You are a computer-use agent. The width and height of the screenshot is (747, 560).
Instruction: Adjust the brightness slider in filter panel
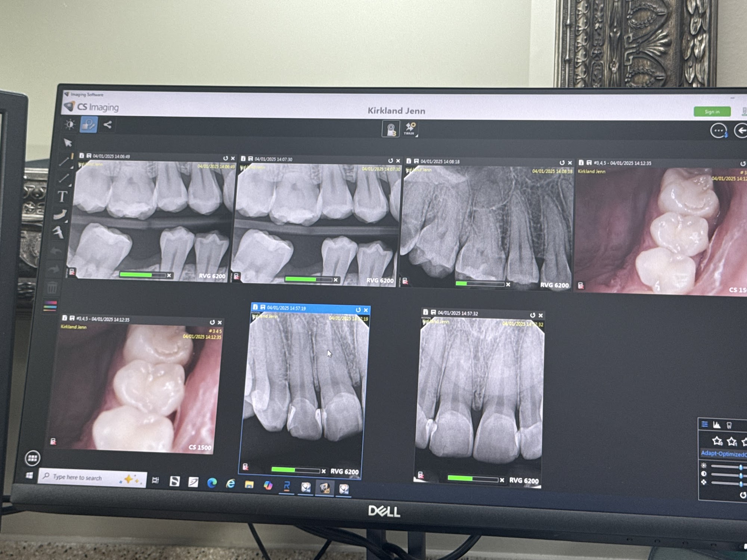[740, 467]
